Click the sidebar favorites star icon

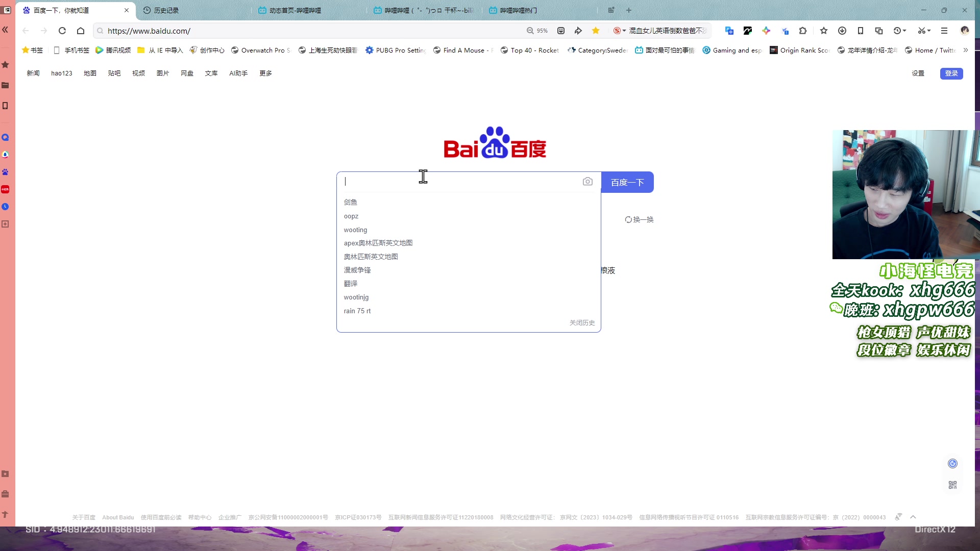pos(5,65)
